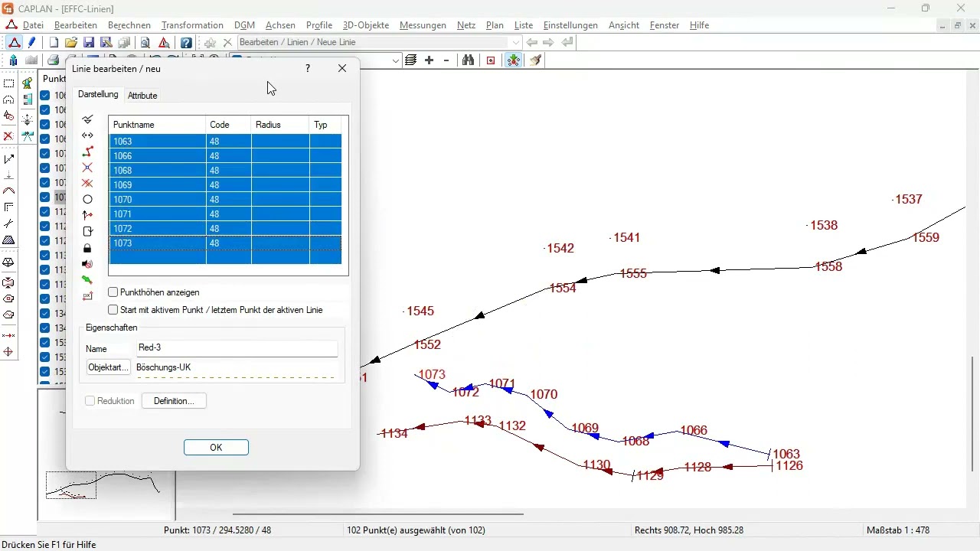Image resolution: width=980 pixels, height=551 pixels.
Task: Save project with the floppy disk icon
Action: coord(89,43)
